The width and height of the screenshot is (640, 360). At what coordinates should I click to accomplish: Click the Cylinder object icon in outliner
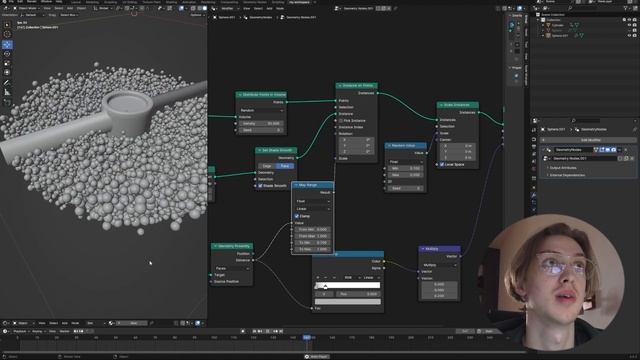click(x=548, y=25)
